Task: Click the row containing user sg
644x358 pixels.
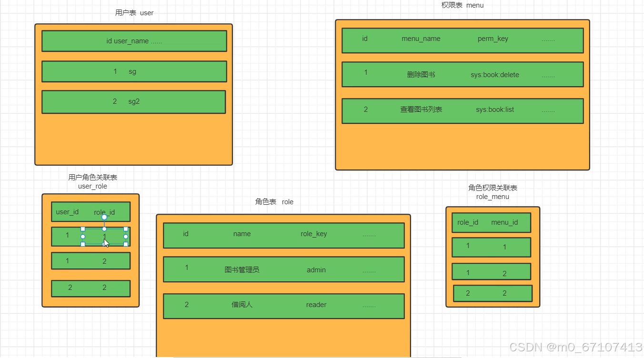Action: 134,71
